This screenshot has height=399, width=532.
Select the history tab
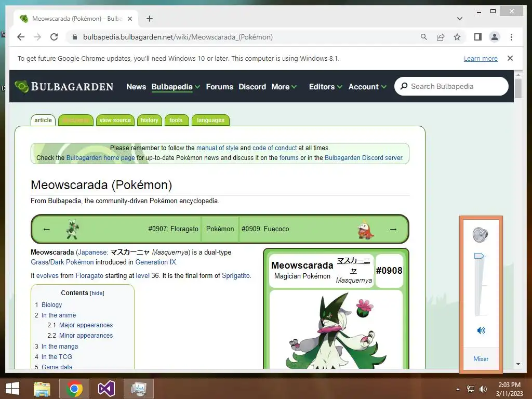click(x=149, y=120)
